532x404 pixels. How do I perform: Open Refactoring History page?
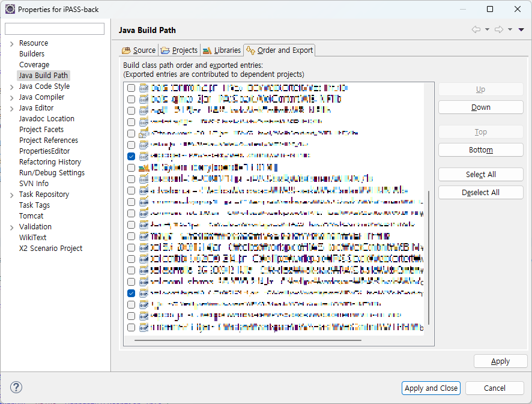pos(50,162)
